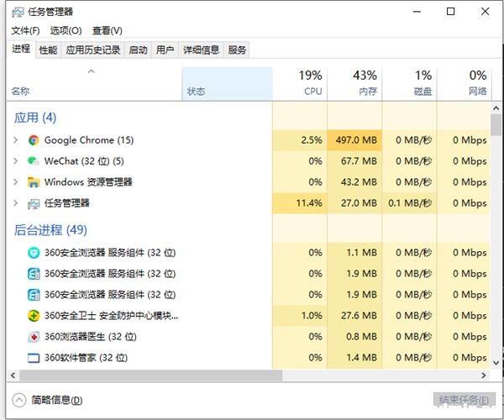Click the 11.4% CPU cell
504x420 pixels.
tap(300, 203)
